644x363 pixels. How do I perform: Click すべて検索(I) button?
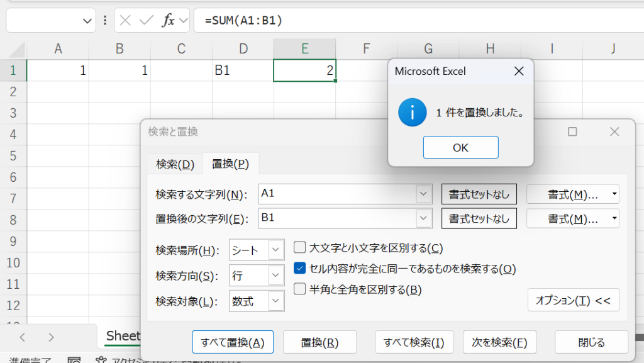pos(414,342)
